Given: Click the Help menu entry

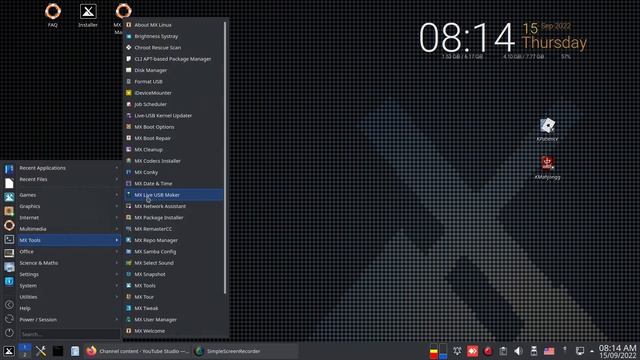Looking at the screenshot, I should pyautogui.click(x=69, y=308).
